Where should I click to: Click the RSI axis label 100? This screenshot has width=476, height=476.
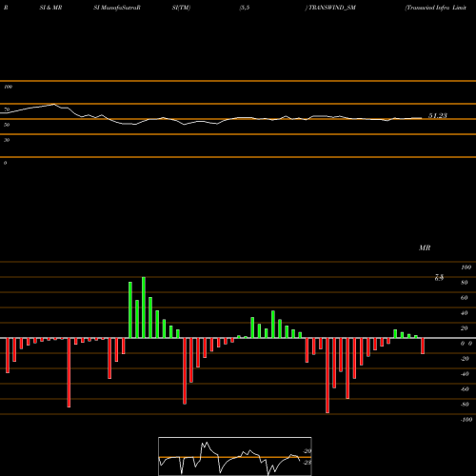click(x=8, y=87)
